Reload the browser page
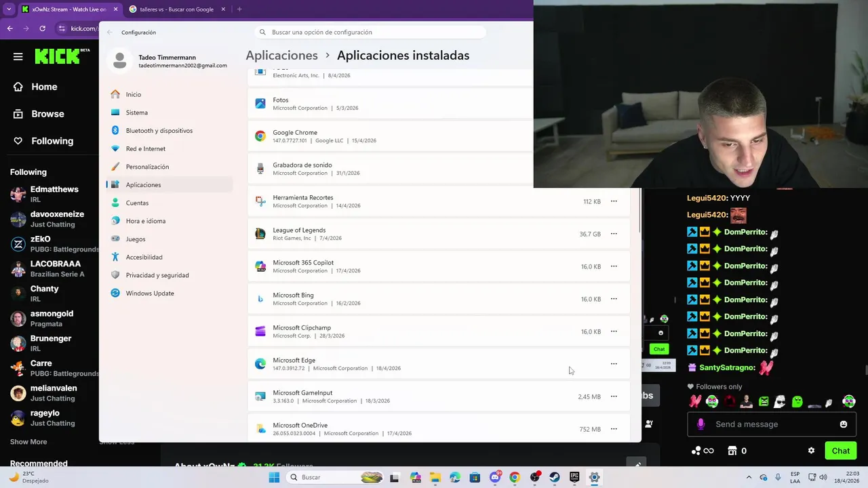This screenshot has width=868, height=488. pyautogui.click(x=42, y=28)
